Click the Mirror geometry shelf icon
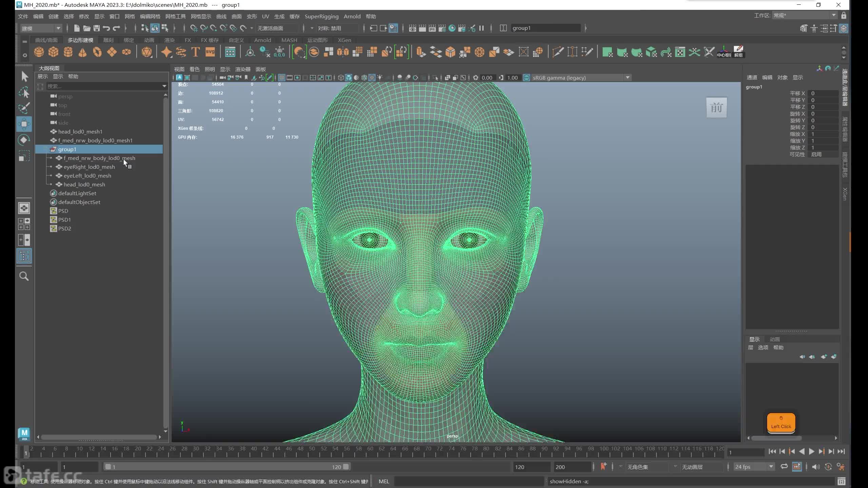The height and width of the screenshot is (488, 868). click(343, 52)
